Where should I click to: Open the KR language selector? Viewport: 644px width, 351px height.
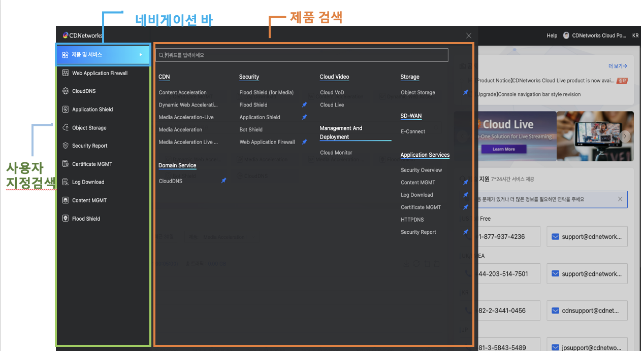click(x=635, y=36)
